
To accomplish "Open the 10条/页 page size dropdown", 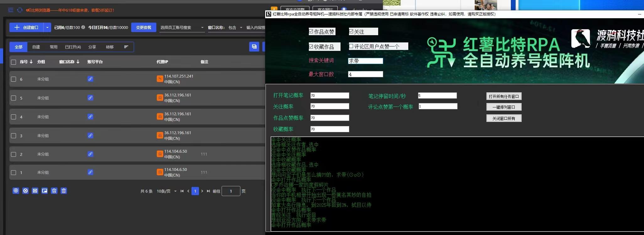I will (167, 191).
